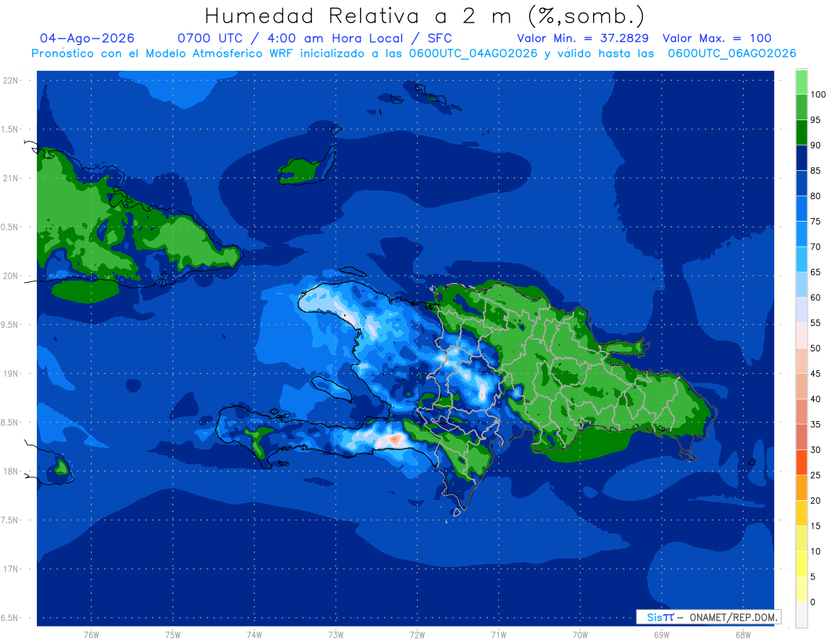Pick the salmon swatch between 35 and 40
This screenshot has width=834, height=644.
tap(801, 412)
